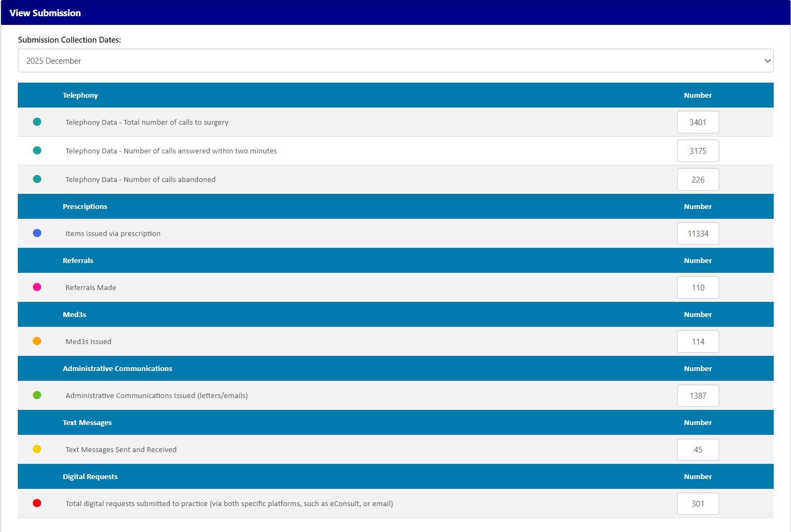Click teal dot beside calls answered within two minutes

coord(37,151)
